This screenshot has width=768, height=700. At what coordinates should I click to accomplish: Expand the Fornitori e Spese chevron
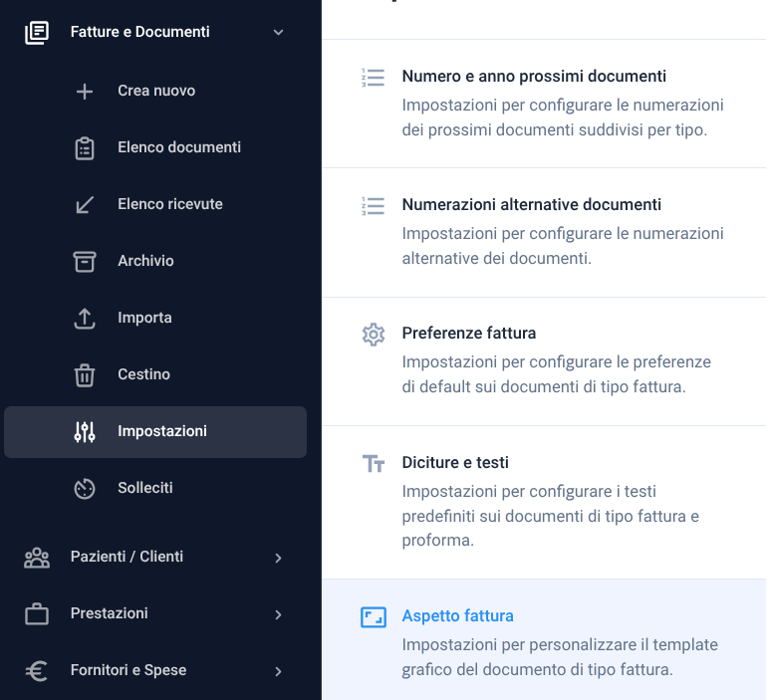click(x=278, y=671)
